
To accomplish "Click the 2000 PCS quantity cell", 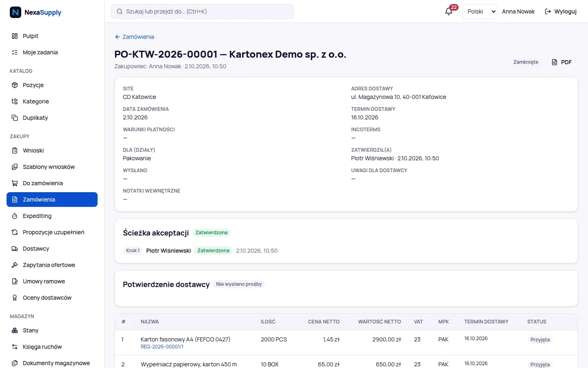I will 274,339.
